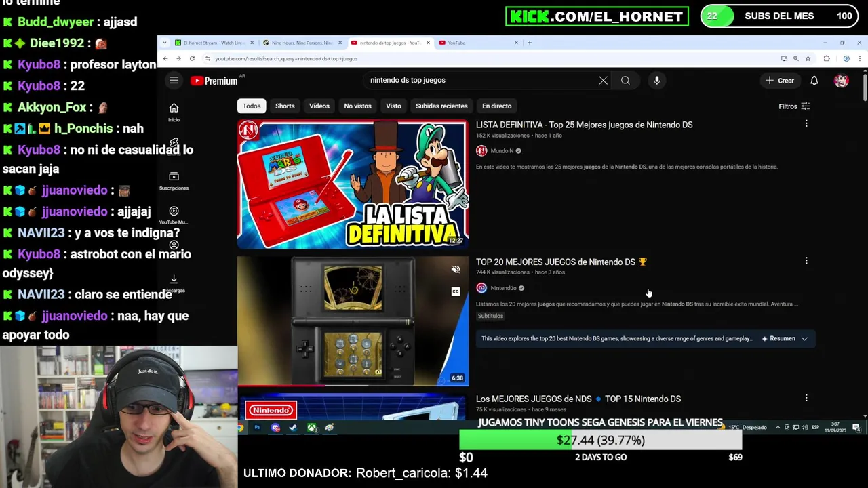Viewport: 868px width, 488px height.
Task: Click the Nintendo DS console thumbnail preview
Action: pos(353,321)
